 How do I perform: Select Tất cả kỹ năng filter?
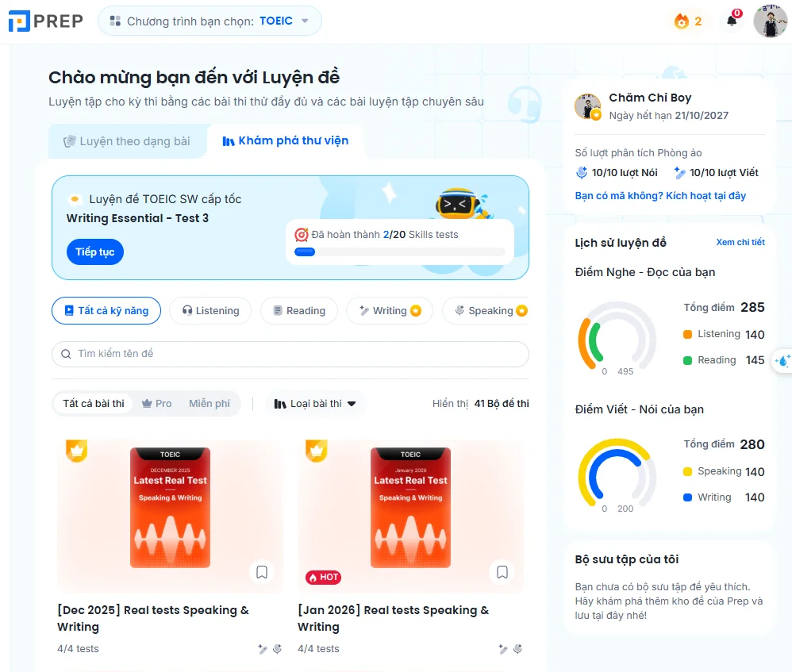tap(106, 310)
